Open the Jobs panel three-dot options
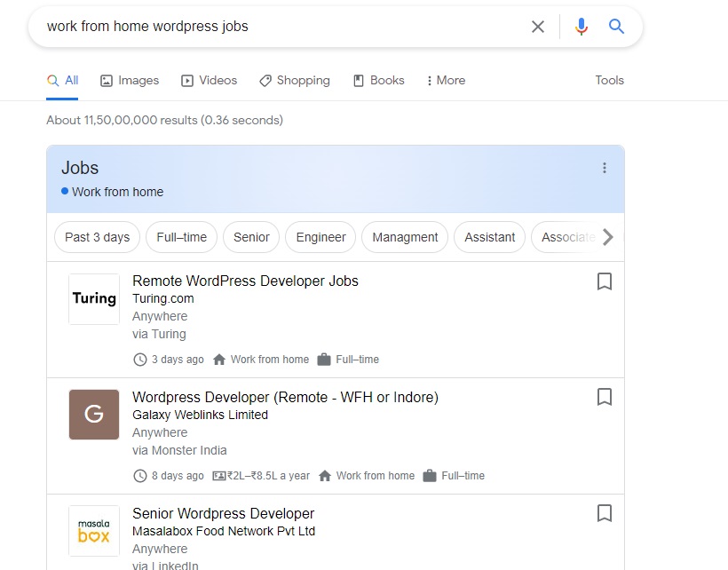The height and width of the screenshot is (570, 728). pyautogui.click(x=604, y=168)
